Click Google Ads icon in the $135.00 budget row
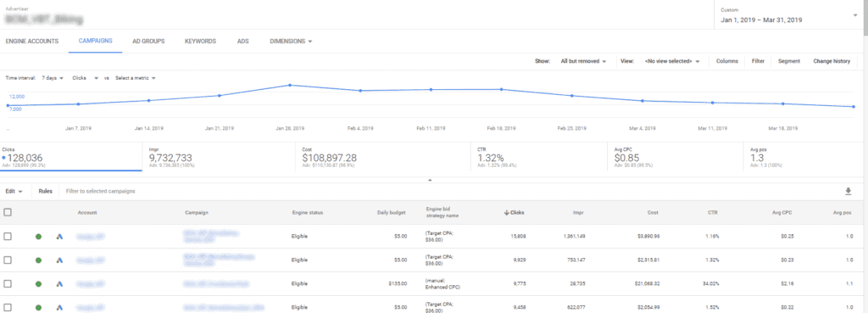The height and width of the screenshot is (313, 868). click(x=60, y=283)
